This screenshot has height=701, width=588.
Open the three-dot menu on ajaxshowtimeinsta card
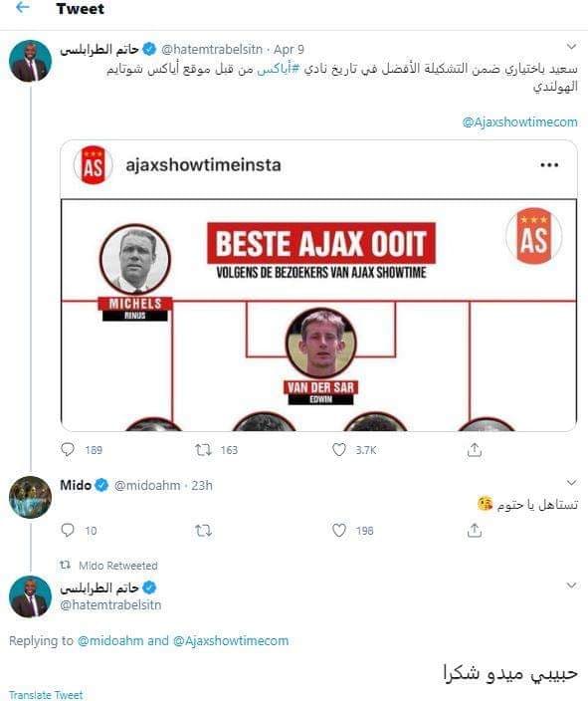549,165
